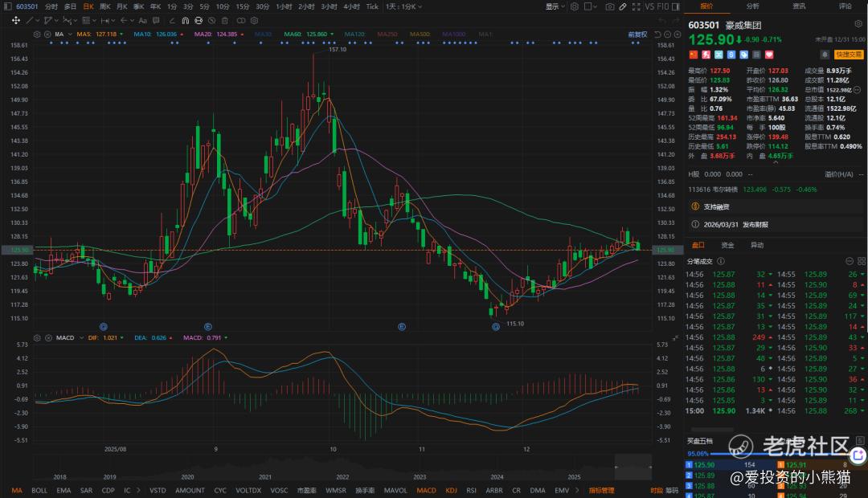Click the heart favorite tag icon
Image resolution: width=868 pixels, height=498 pixels.
769,55
